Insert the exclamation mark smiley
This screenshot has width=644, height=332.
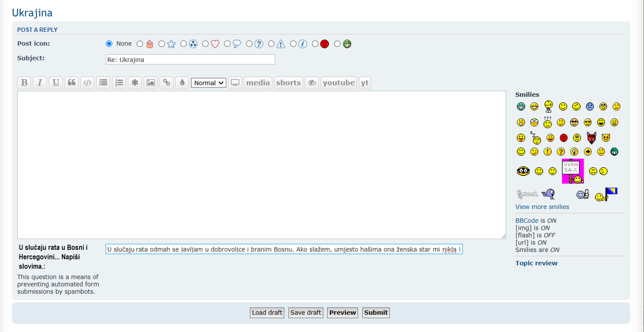click(547, 152)
